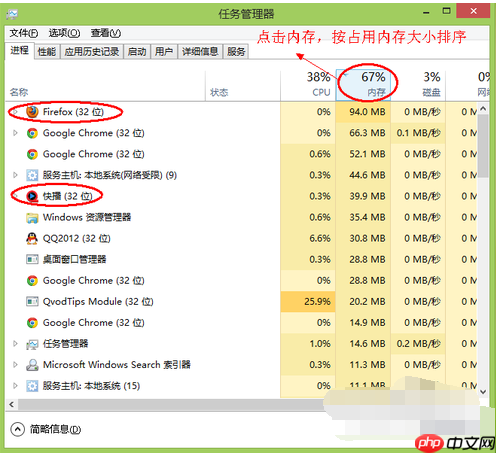496x453 pixels.
Task: Click the vertical scrollbar up arrow
Action: [483, 109]
